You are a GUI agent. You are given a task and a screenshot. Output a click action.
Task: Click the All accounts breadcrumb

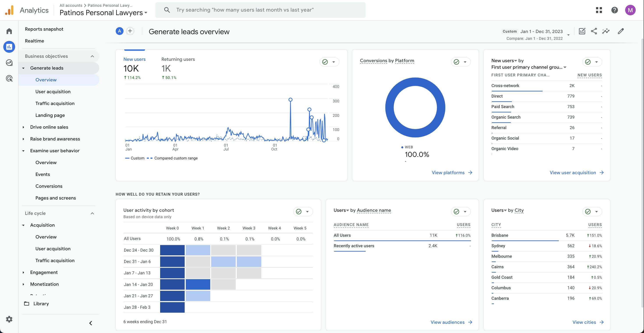(x=71, y=5)
